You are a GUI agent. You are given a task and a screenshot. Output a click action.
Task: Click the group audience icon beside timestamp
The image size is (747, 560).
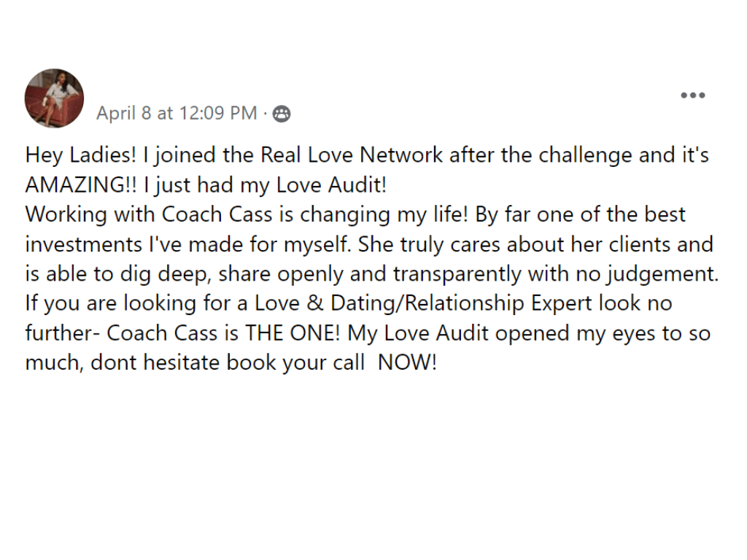(x=281, y=114)
